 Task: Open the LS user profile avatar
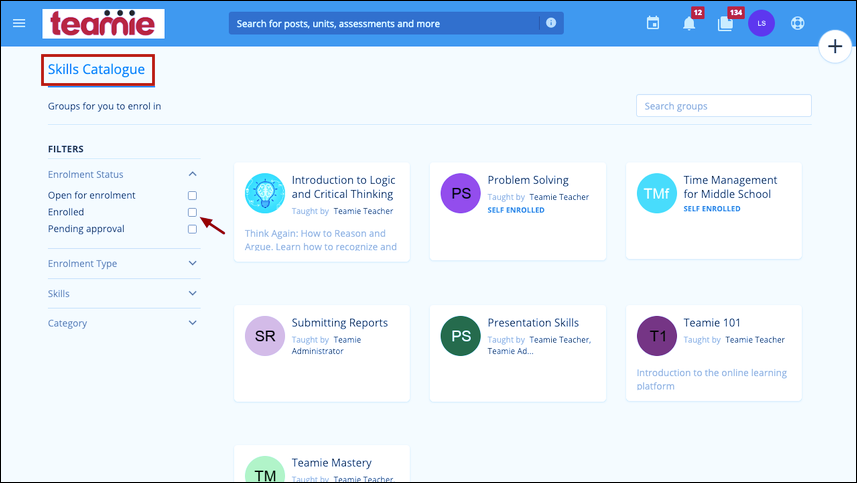761,23
